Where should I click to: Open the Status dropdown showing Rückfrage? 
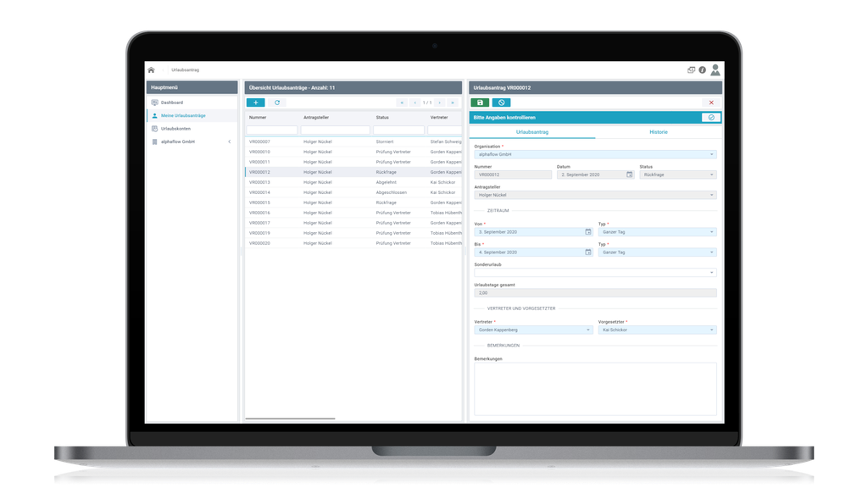tap(678, 175)
